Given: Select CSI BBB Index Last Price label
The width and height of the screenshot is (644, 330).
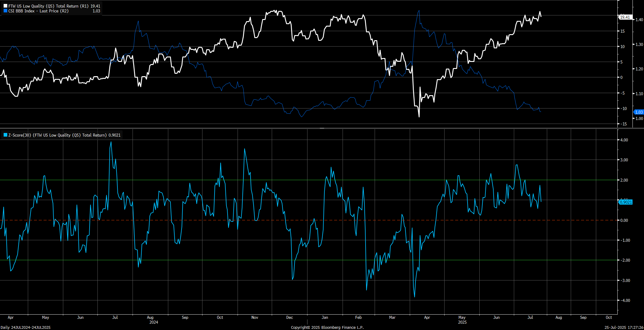Looking at the screenshot, I should coord(38,11).
